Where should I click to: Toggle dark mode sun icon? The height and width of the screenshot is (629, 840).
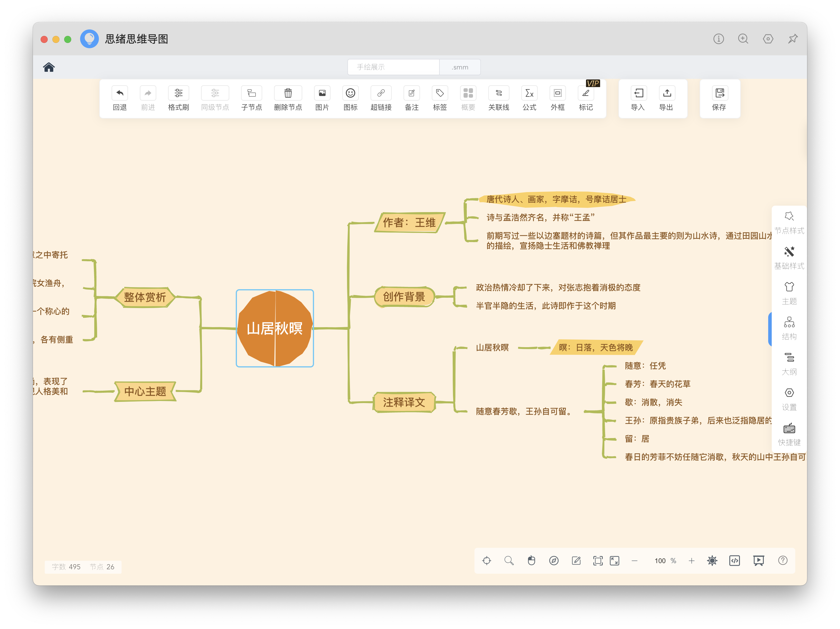tap(712, 561)
